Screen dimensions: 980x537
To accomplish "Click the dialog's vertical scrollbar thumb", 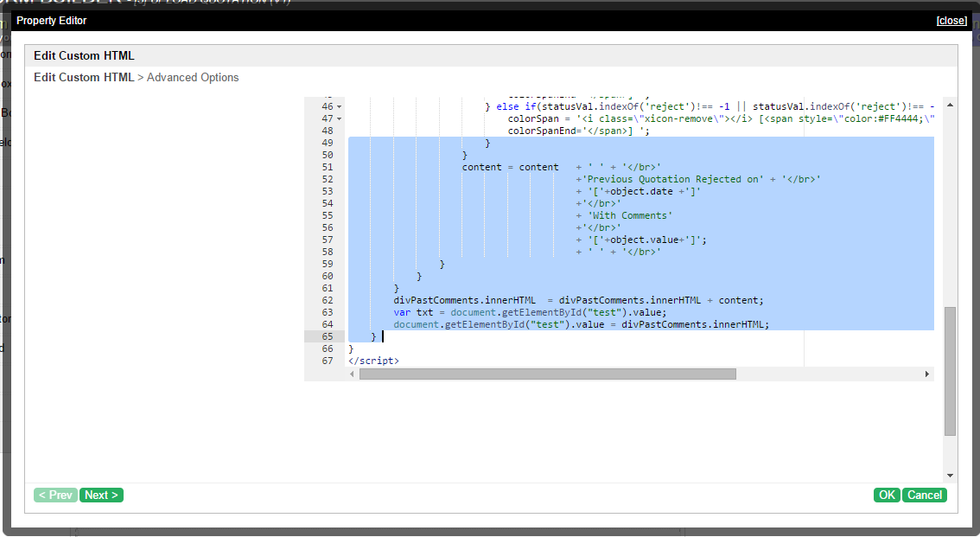I will (x=950, y=370).
